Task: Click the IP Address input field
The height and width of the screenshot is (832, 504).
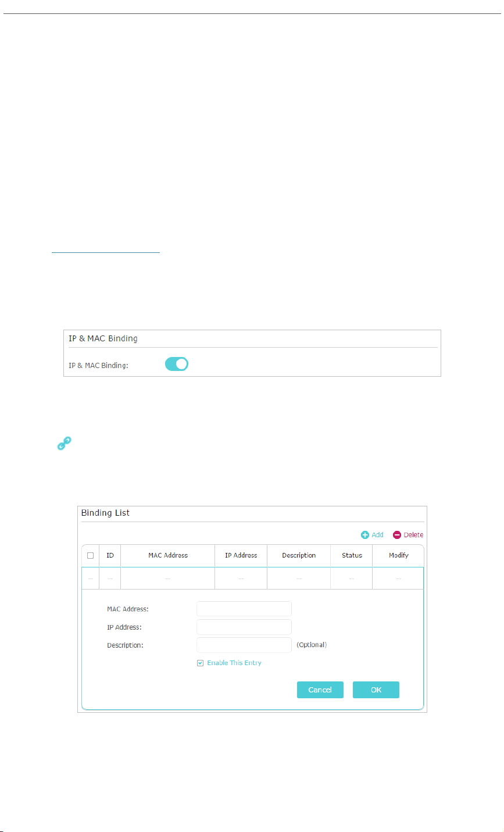Action: click(x=244, y=627)
